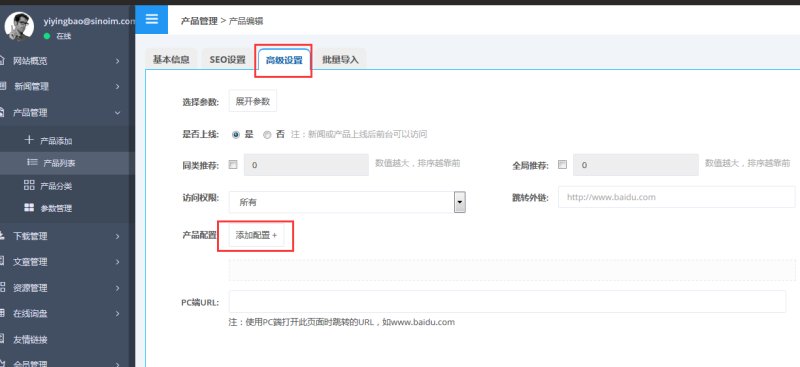The height and width of the screenshot is (367, 800).
Task: Click the 展开参数 button
Action: click(x=253, y=101)
